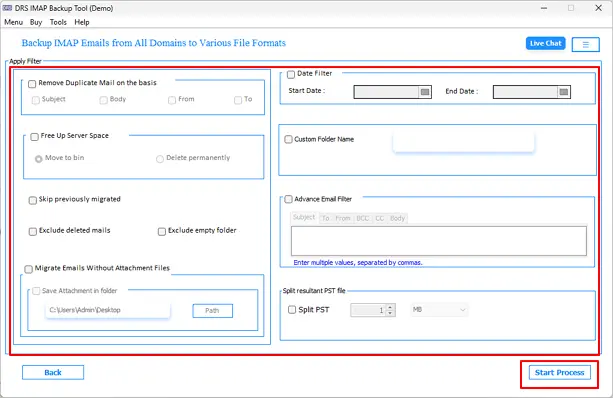Switch to To filter tab
Image resolution: width=613 pixels, height=398 pixels.
tap(326, 218)
